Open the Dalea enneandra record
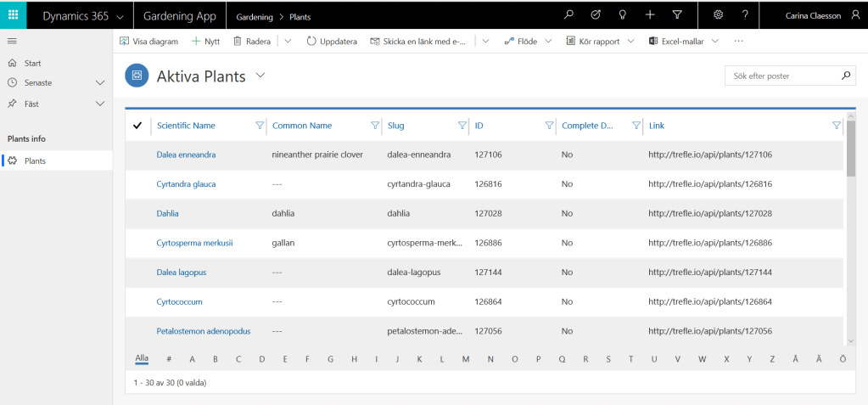 click(x=186, y=155)
